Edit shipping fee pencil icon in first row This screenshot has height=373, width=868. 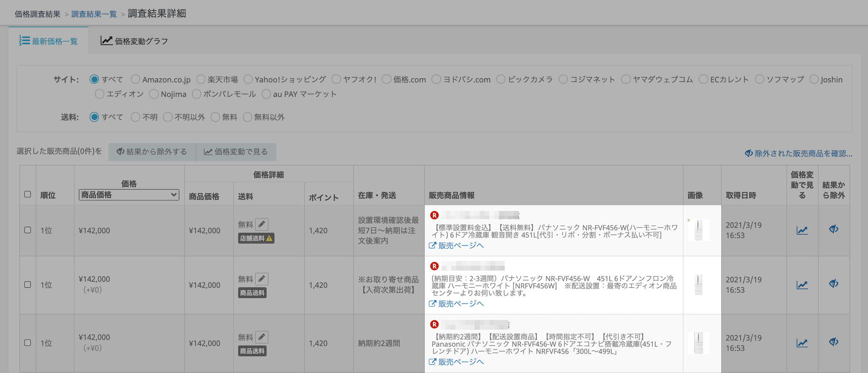(x=261, y=224)
